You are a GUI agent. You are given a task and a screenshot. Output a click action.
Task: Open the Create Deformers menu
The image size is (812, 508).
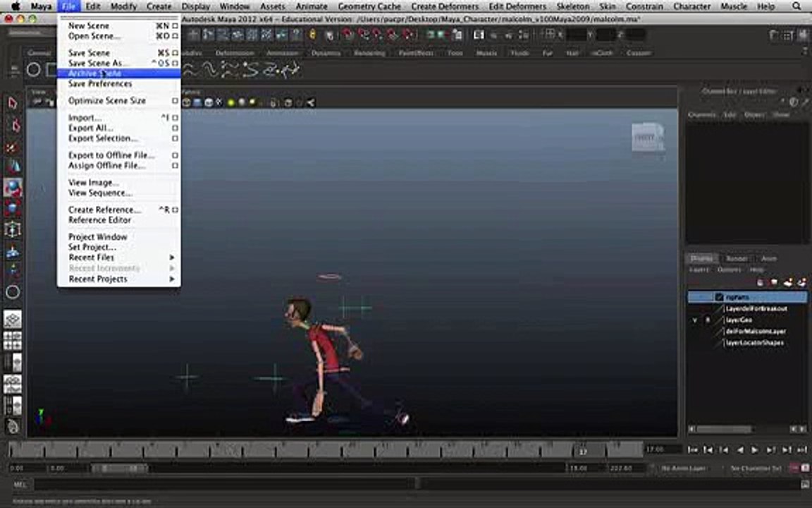click(445, 6)
